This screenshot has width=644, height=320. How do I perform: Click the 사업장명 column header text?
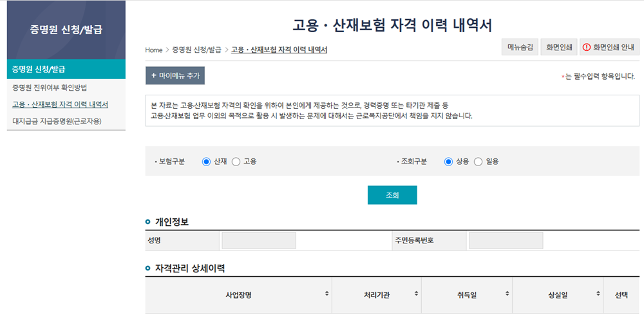point(239,295)
